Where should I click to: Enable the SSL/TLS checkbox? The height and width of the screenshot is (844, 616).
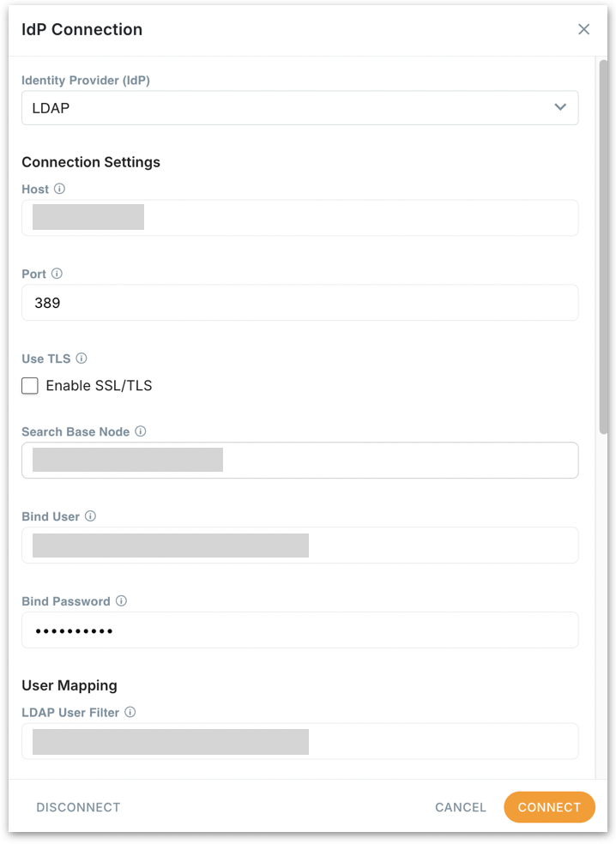30,386
